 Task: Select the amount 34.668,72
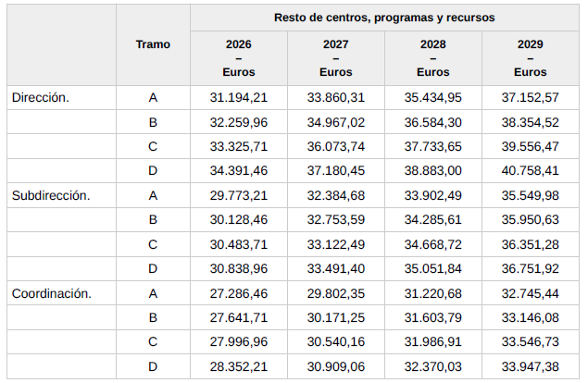[x=432, y=244]
